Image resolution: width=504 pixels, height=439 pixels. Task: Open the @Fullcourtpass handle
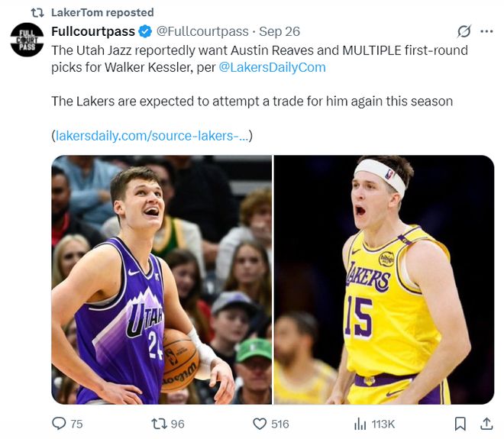point(202,31)
